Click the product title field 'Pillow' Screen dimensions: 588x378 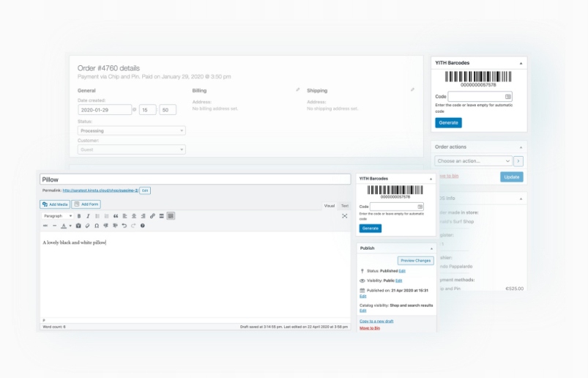tap(195, 179)
